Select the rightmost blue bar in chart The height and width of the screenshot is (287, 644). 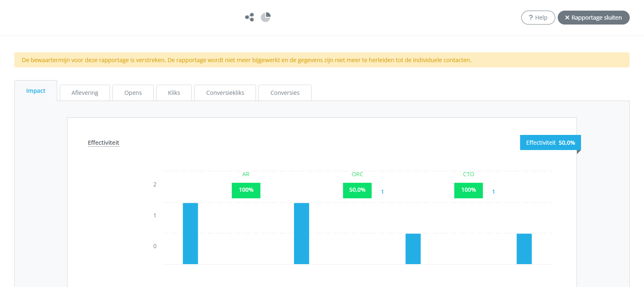(x=524, y=249)
